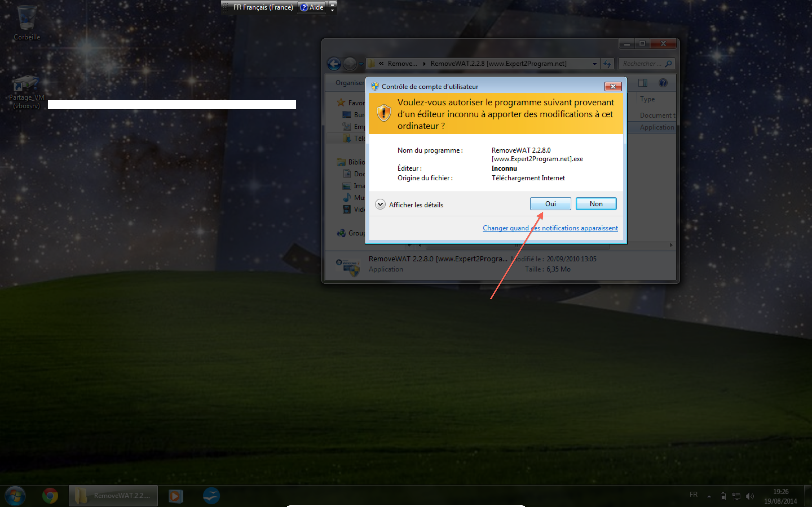Click the RemoveWAT folder taskbar button
The height and width of the screenshot is (507, 812).
pyautogui.click(x=113, y=496)
